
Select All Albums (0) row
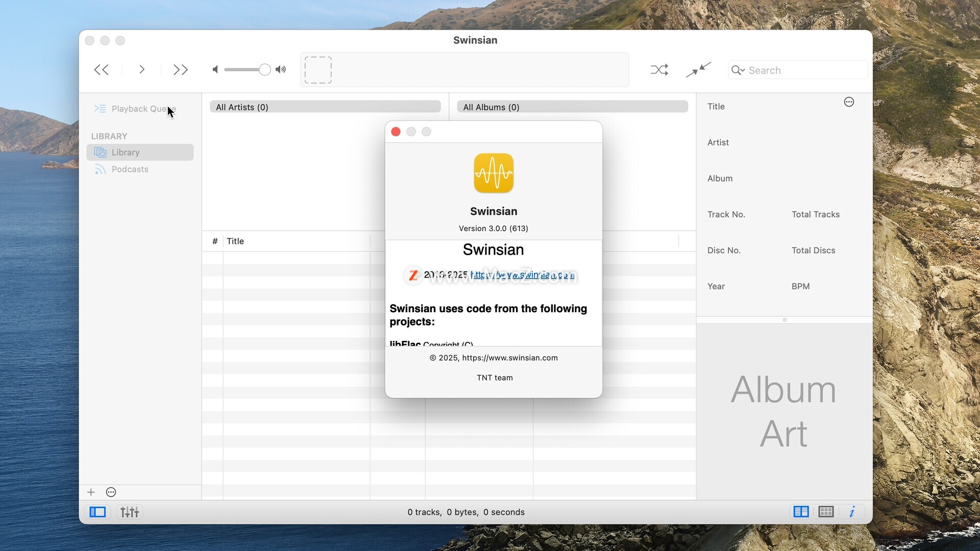(572, 107)
